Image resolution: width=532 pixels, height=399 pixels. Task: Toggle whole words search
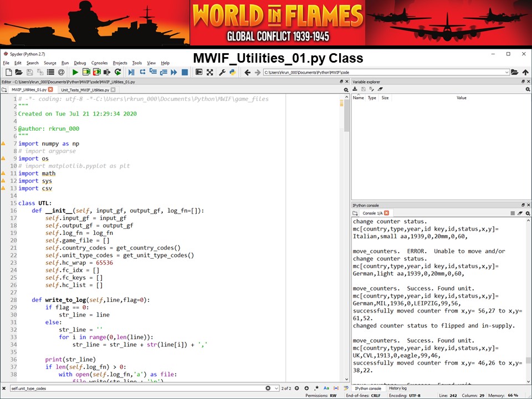click(x=336, y=388)
